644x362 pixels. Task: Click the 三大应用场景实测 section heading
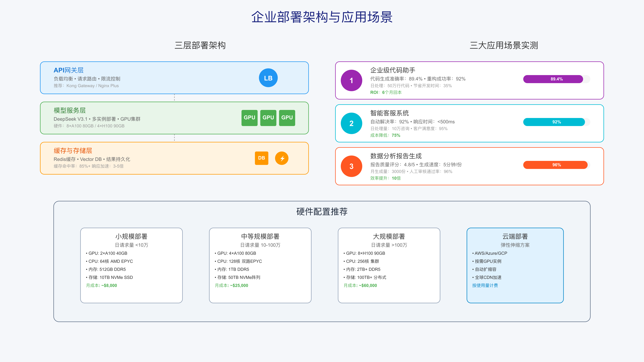click(504, 45)
